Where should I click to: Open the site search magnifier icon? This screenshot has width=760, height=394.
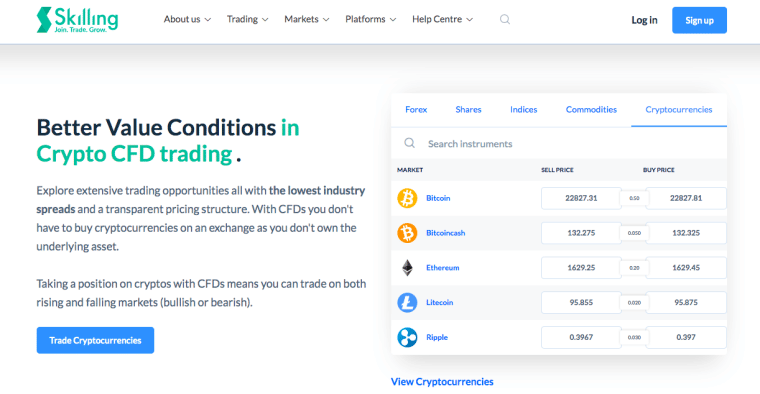[x=505, y=19]
